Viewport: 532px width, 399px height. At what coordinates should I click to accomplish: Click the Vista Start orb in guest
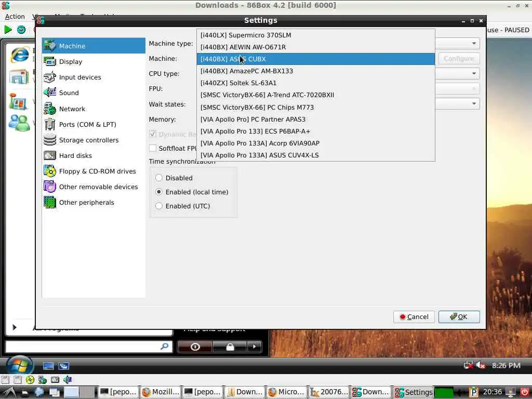pos(19,365)
